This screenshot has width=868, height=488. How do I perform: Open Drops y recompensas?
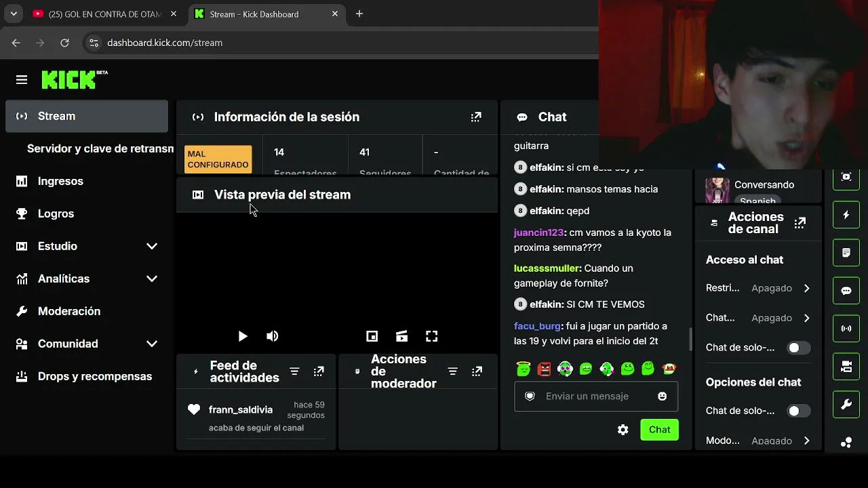click(x=87, y=376)
